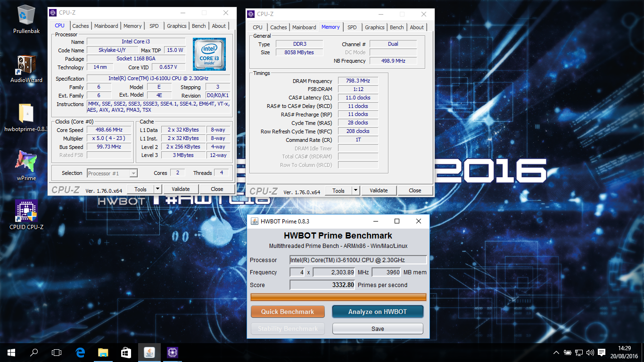Image resolution: width=644 pixels, height=362 pixels.
Task: Click the CAS# Latency value 11.0 clocks
Action: [x=358, y=98]
